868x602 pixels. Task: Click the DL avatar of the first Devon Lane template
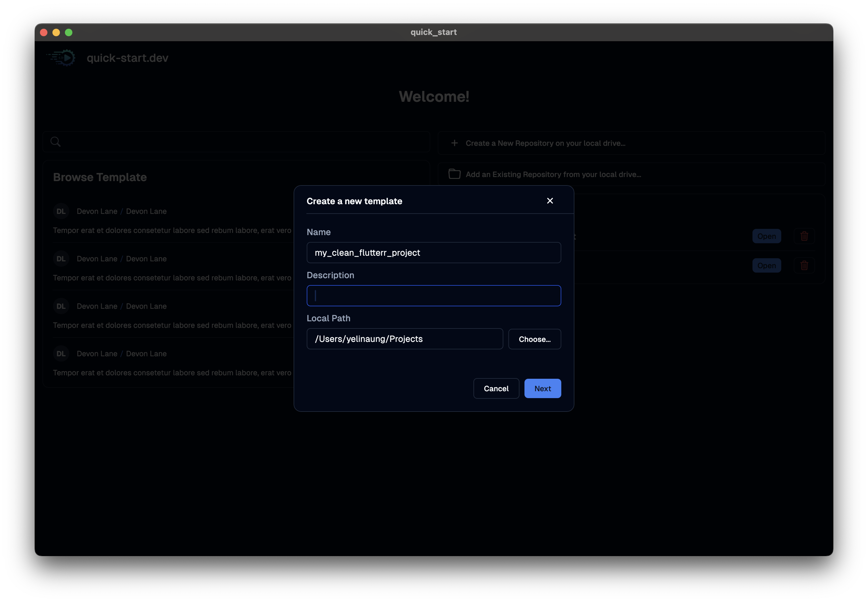click(61, 211)
